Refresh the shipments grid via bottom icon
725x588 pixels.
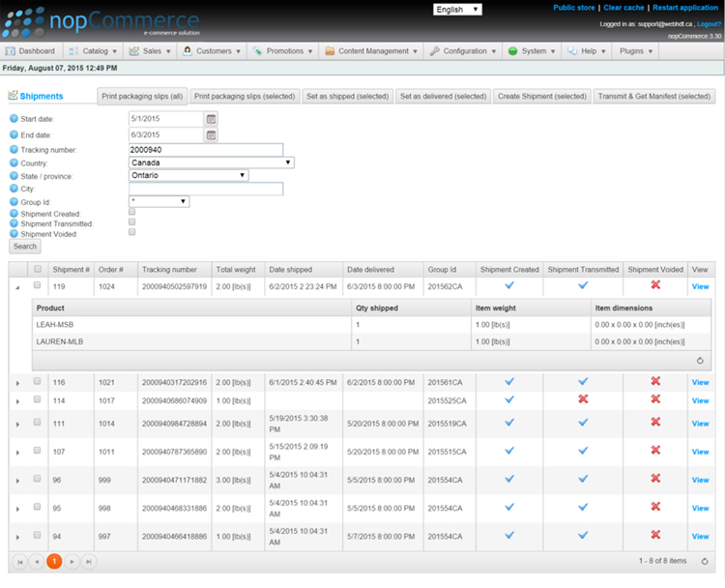(705, 561)
